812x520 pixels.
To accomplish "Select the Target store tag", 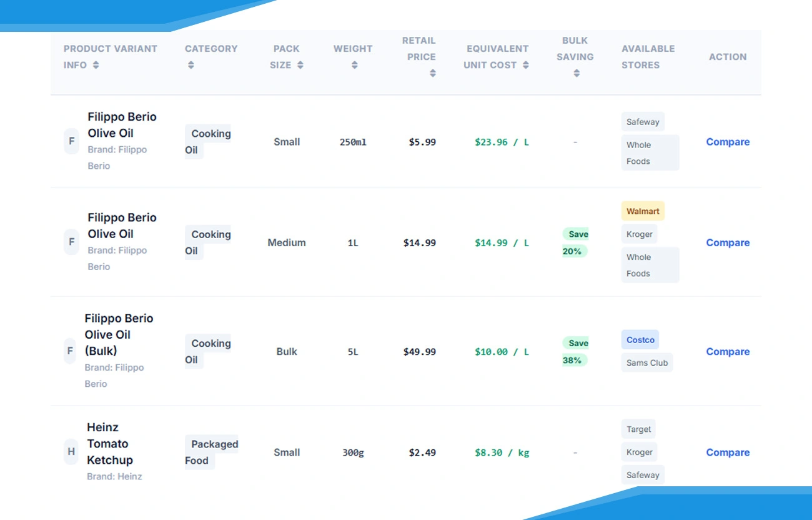I will click(638, 429).
